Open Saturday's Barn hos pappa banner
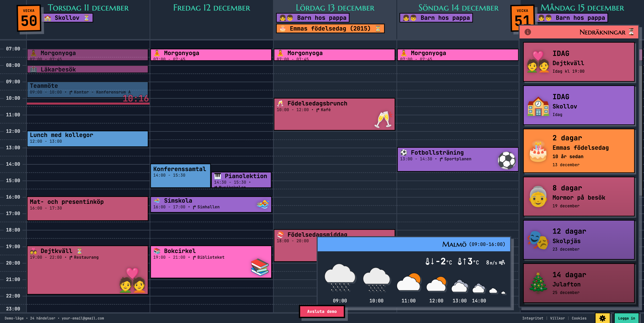 312,18
